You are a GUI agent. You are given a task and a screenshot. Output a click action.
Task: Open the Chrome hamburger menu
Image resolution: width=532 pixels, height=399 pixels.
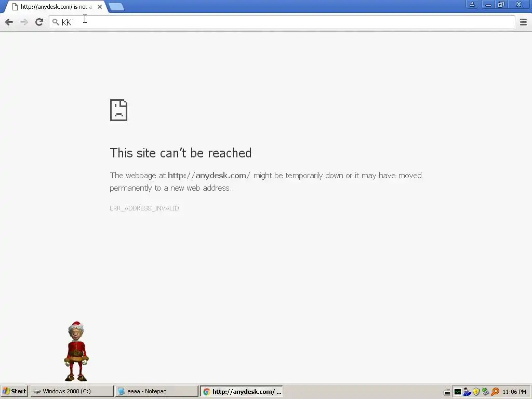point(523,22)
